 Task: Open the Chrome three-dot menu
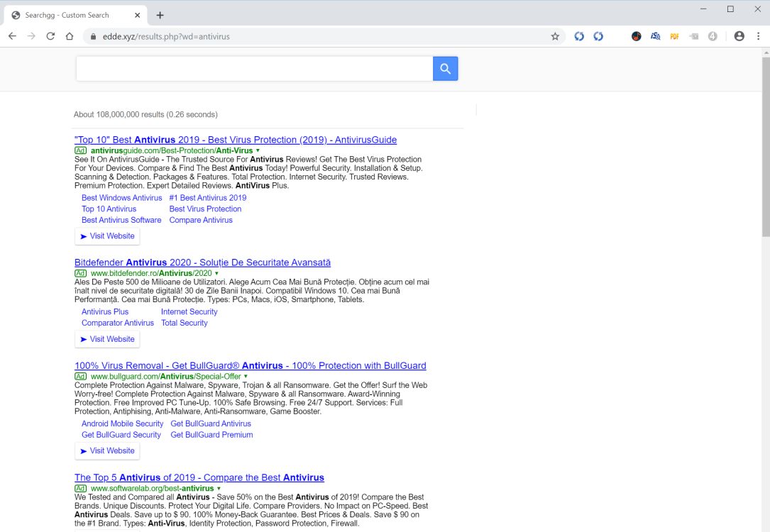[758, 36]
